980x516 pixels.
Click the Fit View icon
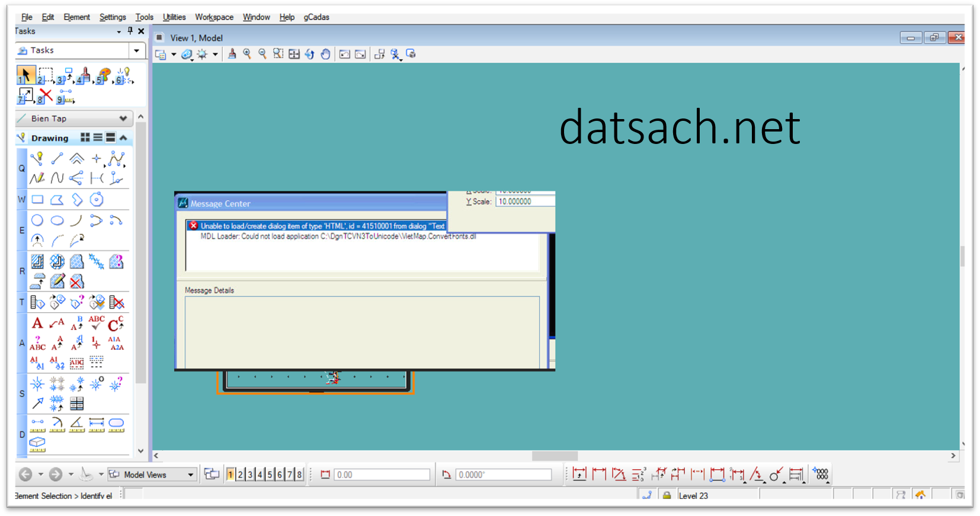294,54
